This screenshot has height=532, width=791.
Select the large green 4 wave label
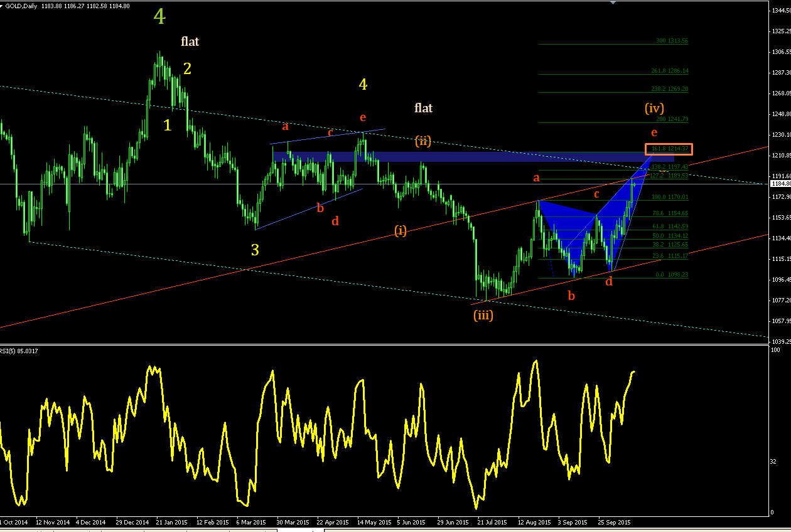click(x=159, y=17)
